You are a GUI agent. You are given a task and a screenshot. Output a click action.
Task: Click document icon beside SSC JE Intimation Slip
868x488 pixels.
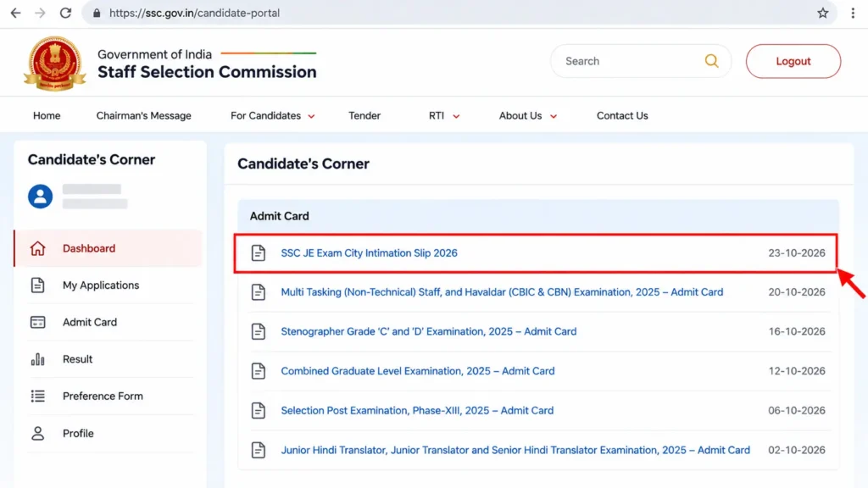click(x=258, y=252)
